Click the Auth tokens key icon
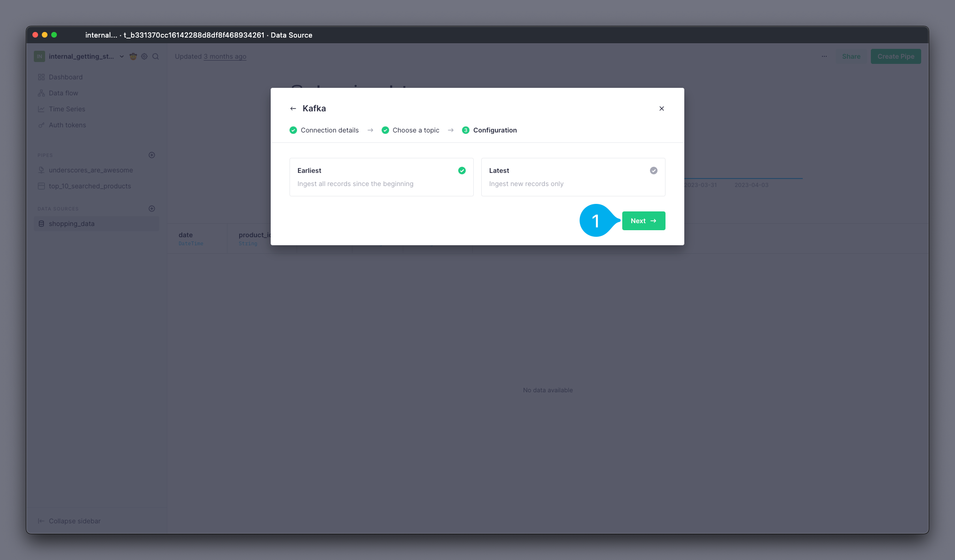The height and width of the screenshot is (560, 955). [x=41, y=125]
